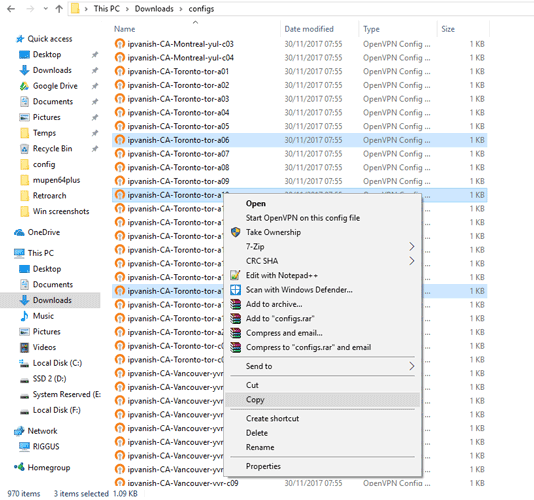Click configs in the breadcrumb path
Screen dimensions: 534x500
pos(201,9)
